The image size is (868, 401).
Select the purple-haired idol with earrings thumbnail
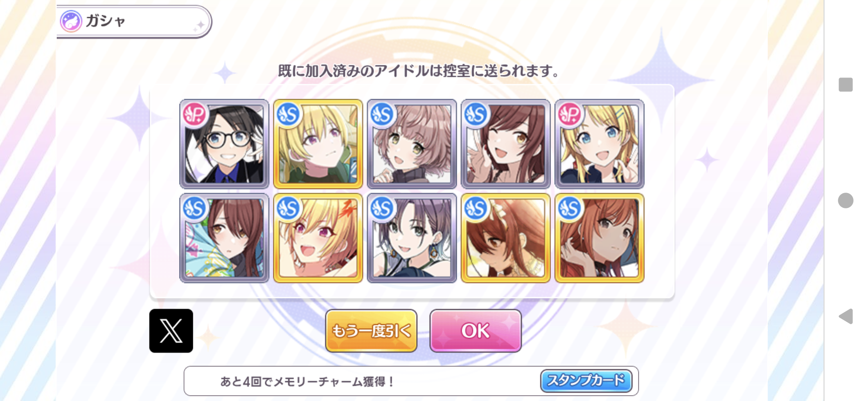pyautogui.click(x=412, y=238)
